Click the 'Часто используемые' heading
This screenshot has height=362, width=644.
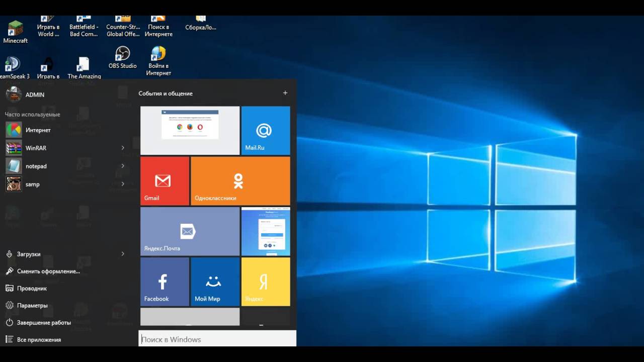(32, 115)
